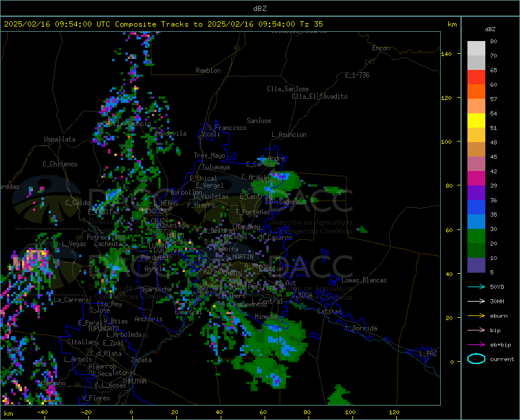Image resolution: width=520 pixels, height=420 pixels.
Task: Click the 'Uspallata' map label
Action: pos(60,139)
